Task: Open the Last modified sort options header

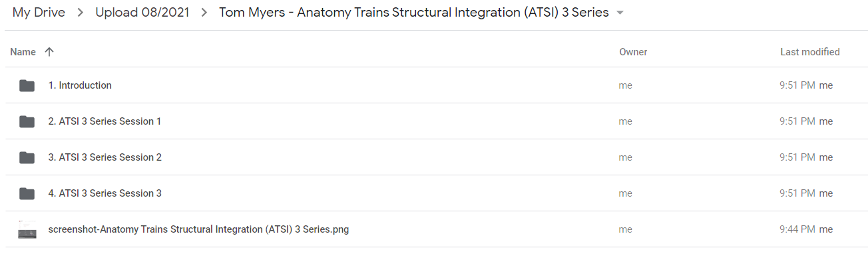Action: 809,52
